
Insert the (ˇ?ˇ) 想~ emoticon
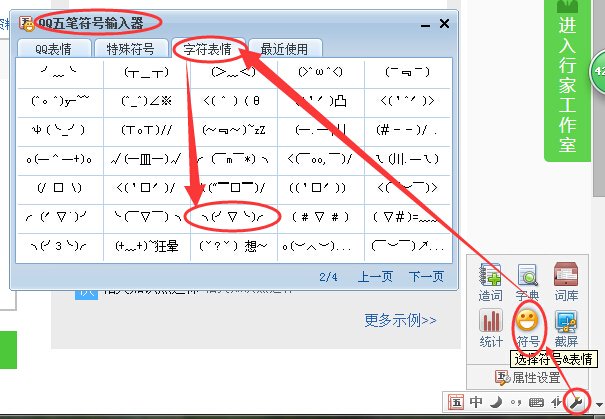234,246
